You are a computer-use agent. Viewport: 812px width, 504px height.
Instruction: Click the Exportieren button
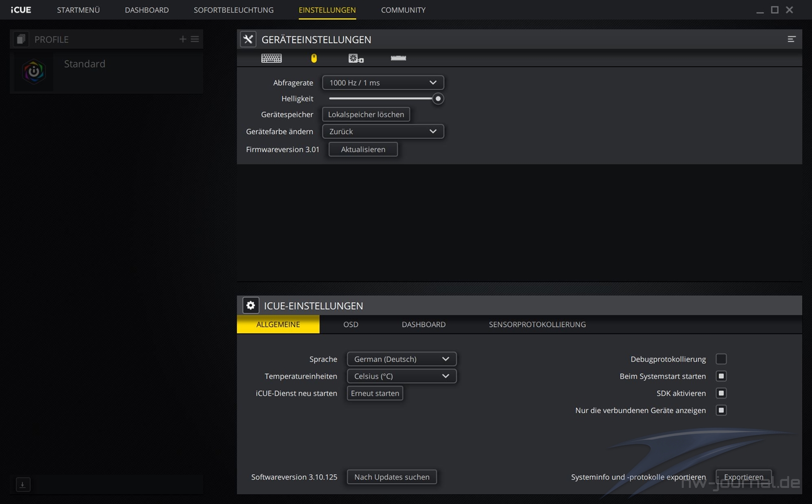[x=743, y=477]
